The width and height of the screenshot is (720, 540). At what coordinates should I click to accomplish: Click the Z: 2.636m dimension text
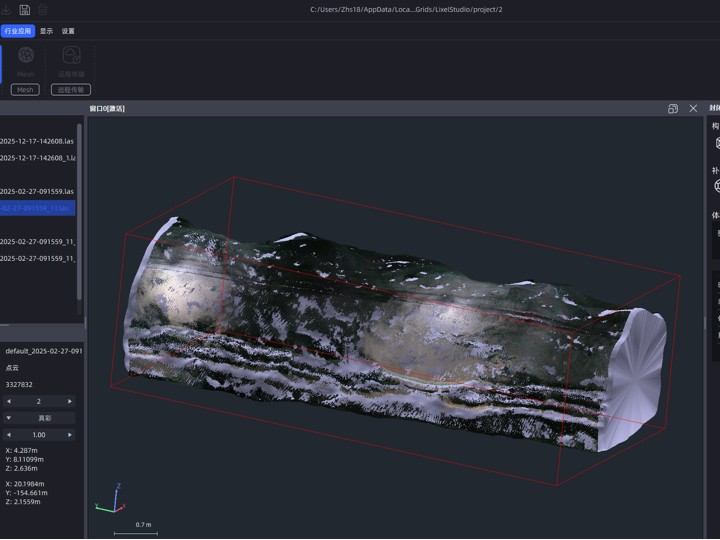pos(22,468)
